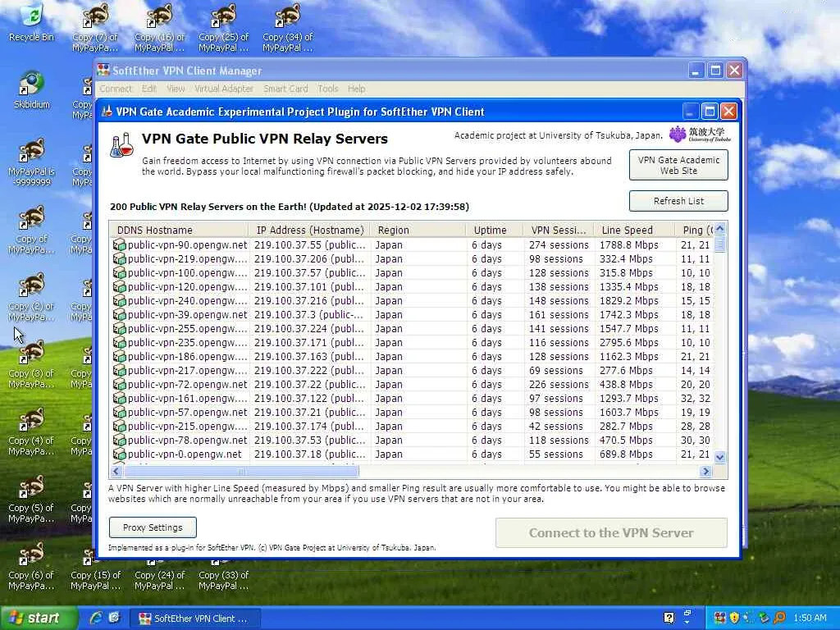Open the View menu

tap(176, 89)
